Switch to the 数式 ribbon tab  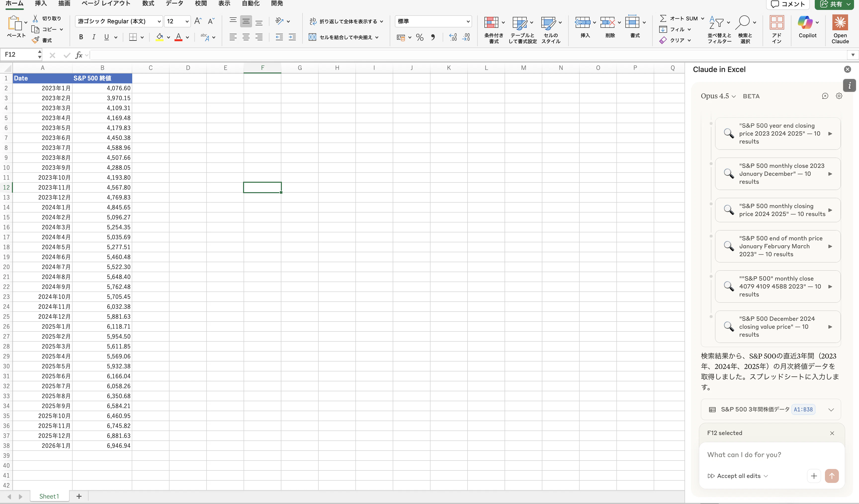coord(148,3)
